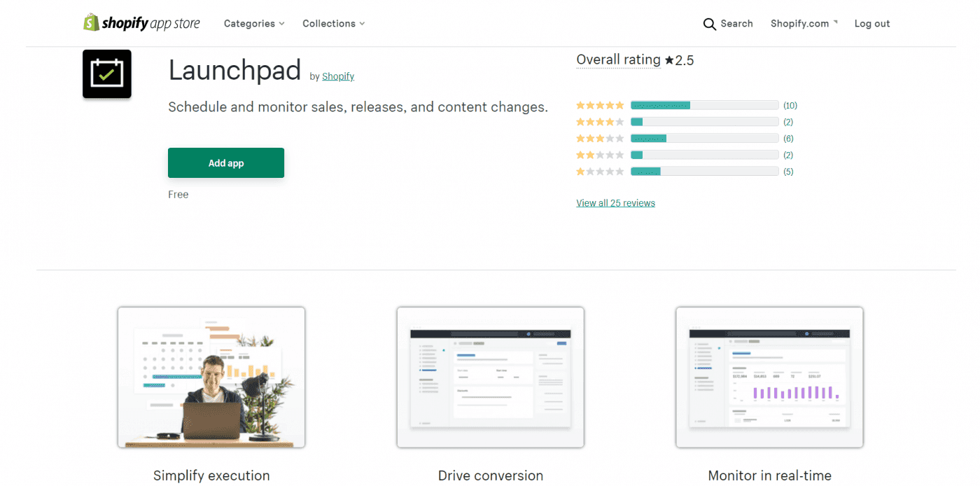Click the Monitor in real-time heading
This screenshot has width=980, height=486.
769,475
